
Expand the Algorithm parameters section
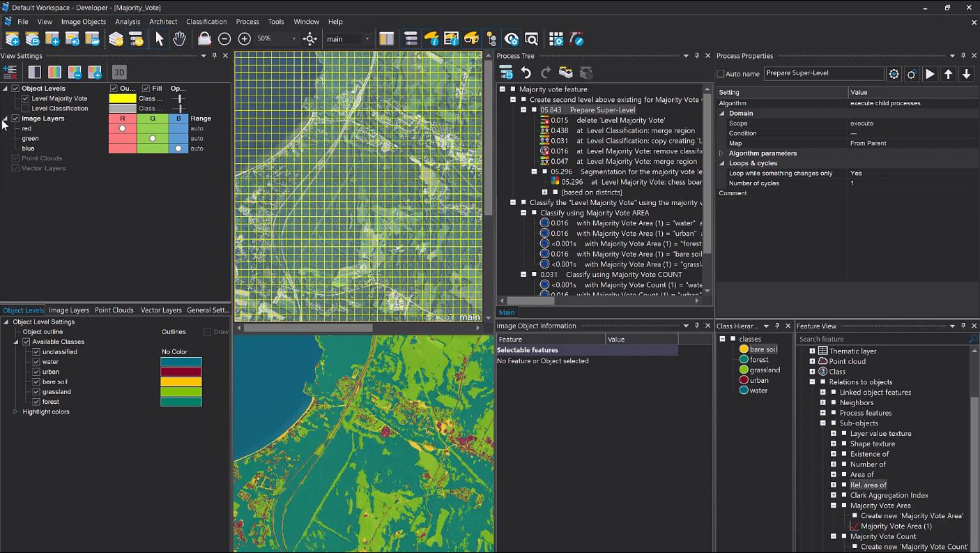coord(721,153)
